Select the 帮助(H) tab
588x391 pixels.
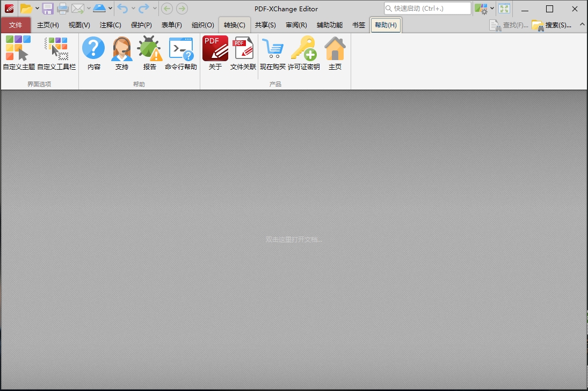pos(386,25)
